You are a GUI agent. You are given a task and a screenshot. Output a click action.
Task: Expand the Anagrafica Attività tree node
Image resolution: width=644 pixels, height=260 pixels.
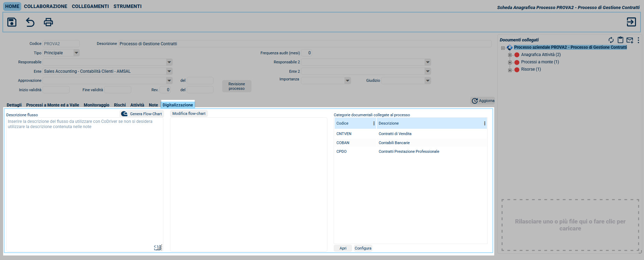pos(510,55)
